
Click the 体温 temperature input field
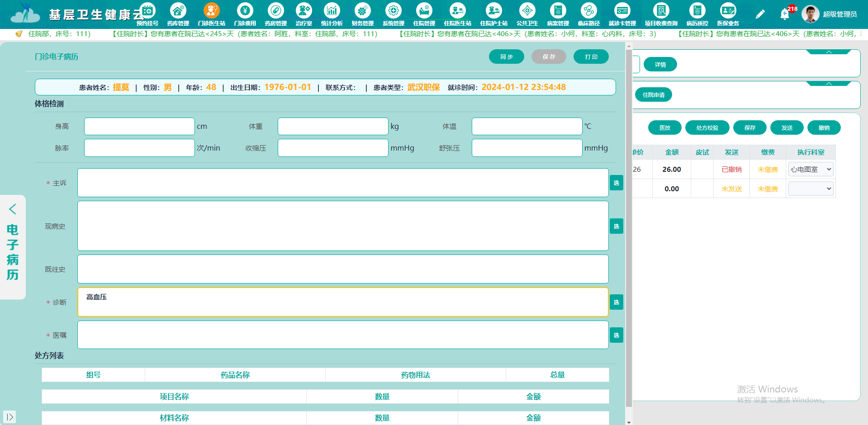(527, 126)
